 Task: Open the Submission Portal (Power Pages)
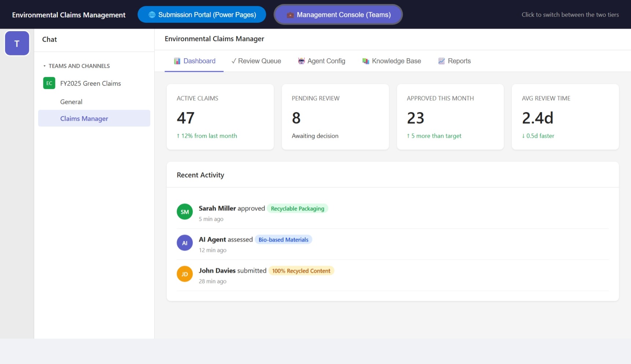pyautogui.click(x=202, y=15)
